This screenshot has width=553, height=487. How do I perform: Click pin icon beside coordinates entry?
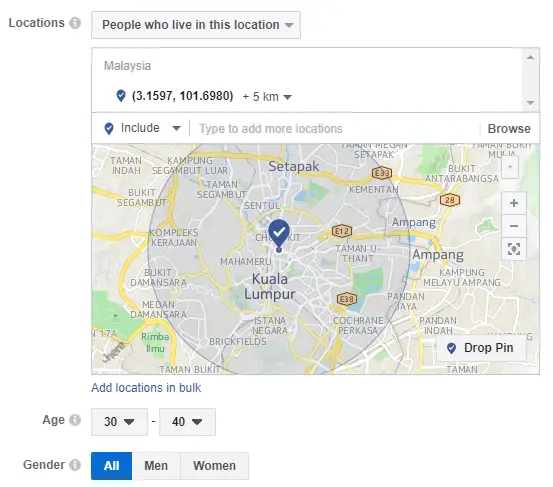tap(121, 96)
